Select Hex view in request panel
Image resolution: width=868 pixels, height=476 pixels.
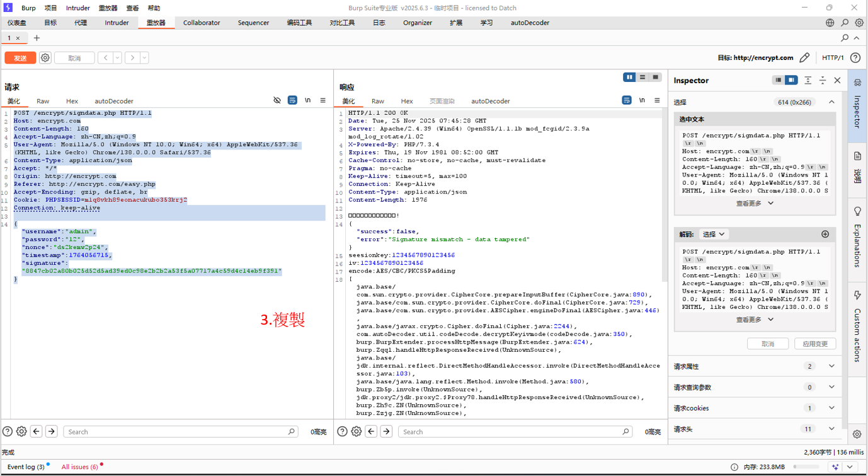point(72,101)
